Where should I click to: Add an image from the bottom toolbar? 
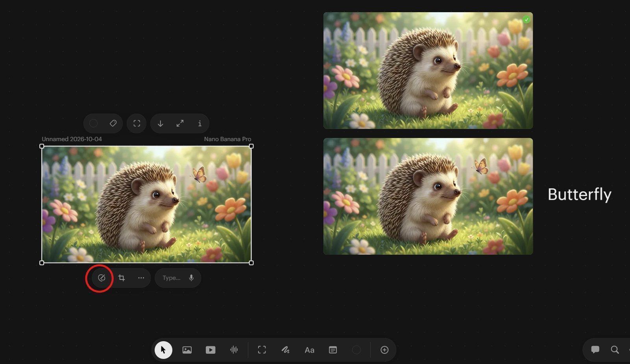[x=187, y=350]
